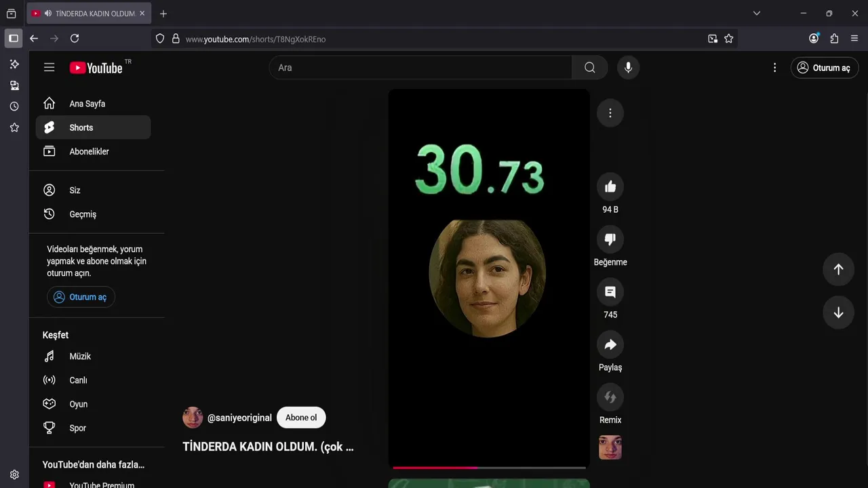Open the translate page icon in address bar
The height and width of the screenshot is (488, 868).
(713, 39)
